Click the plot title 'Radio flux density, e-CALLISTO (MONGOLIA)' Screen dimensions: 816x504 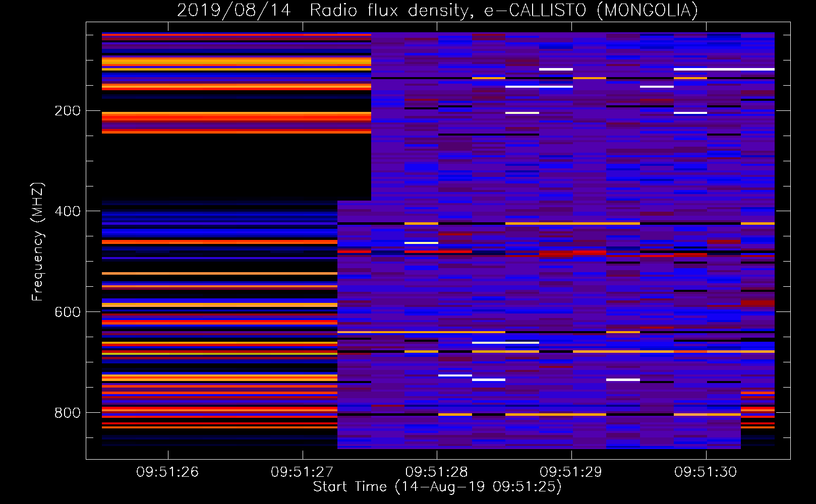[503, 11]
